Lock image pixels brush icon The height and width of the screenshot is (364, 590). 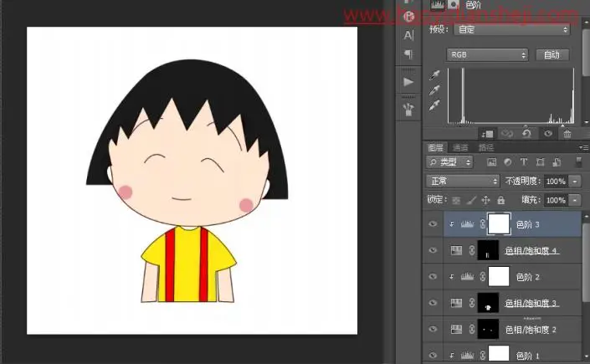tap(471, 200)
